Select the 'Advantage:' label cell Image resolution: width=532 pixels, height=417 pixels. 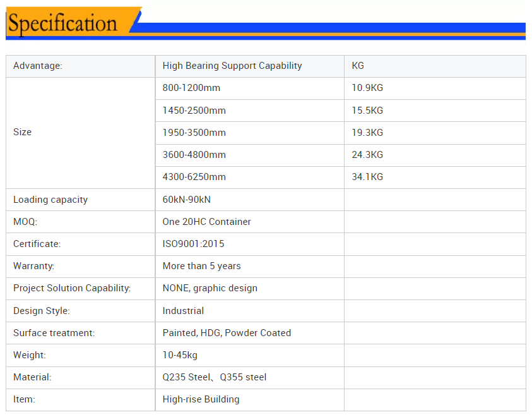coord(80,66)
